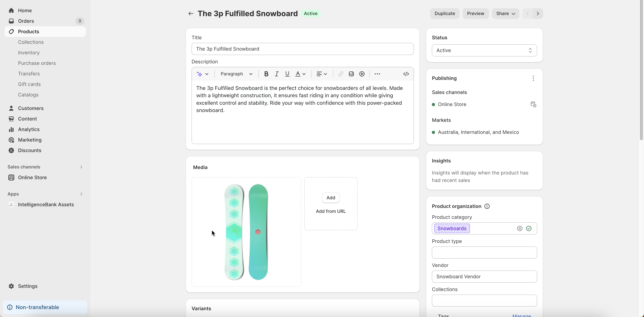Open Collections under Products

pyautogui.click(x=31, y=42)
